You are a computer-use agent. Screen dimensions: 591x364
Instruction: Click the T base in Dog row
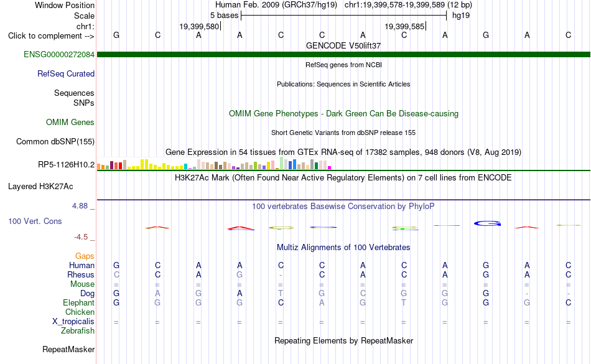pos(281,293)
